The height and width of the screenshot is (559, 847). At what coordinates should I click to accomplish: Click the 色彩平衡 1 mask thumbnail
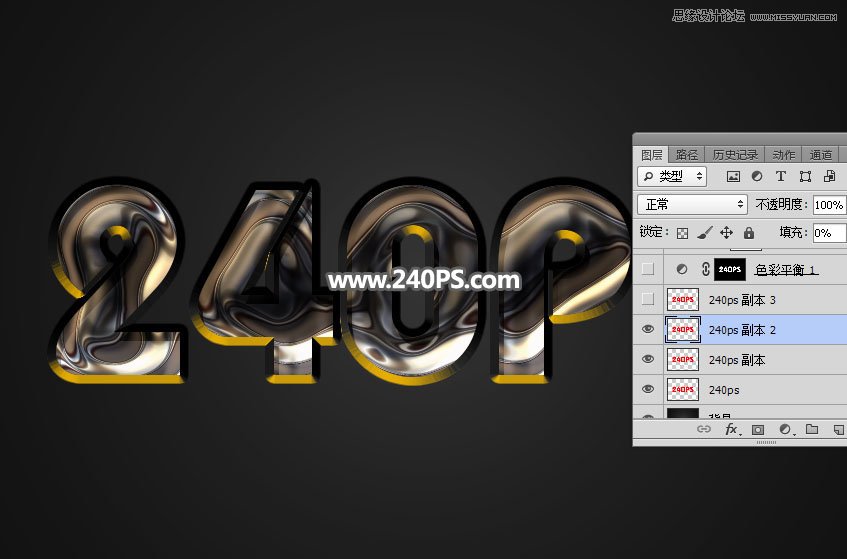tap(730, 269)
